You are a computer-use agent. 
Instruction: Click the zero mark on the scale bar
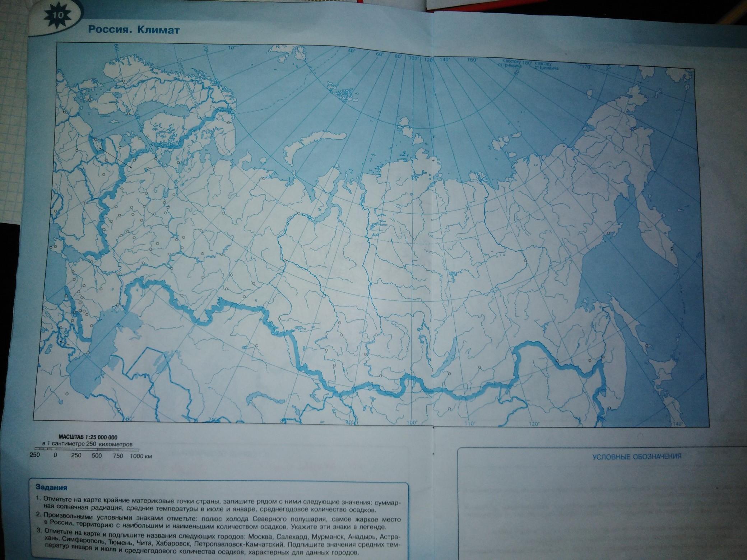tap(55, 456)
